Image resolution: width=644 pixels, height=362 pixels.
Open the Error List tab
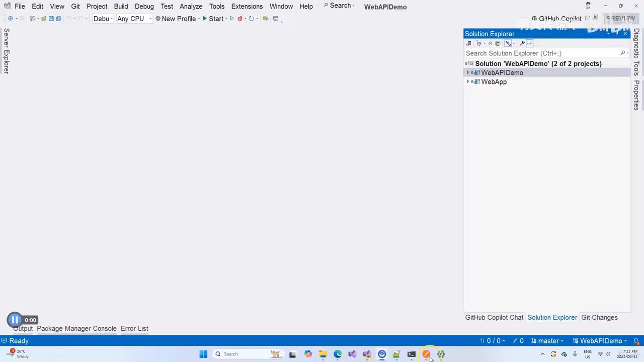coord(134,329)
